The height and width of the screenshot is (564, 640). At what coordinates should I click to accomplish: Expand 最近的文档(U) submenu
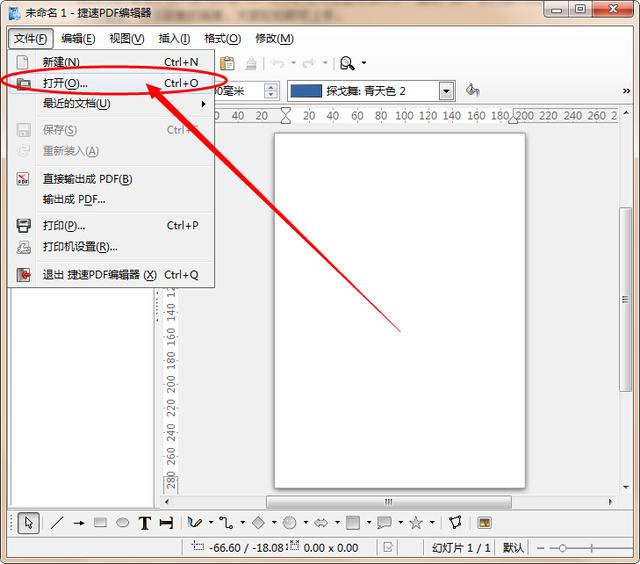pyautogui.click(x=111, y=104)
